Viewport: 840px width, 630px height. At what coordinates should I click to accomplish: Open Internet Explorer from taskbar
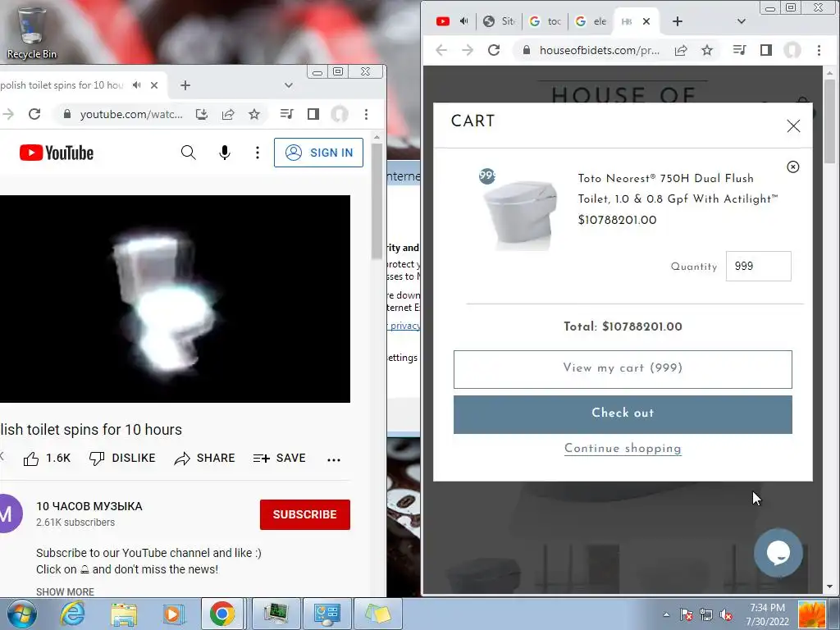pyautogui.click(x=72, y=614)
